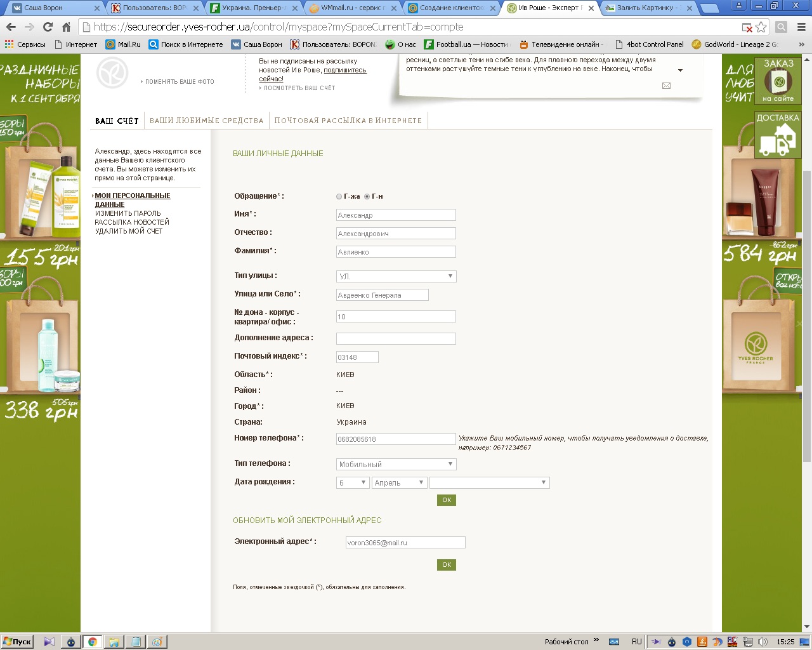Screen dimensions: 812x650
Task: Click the ПОМЕНЯТЬ ВАШЕ ФОТО link
Action: point(180,82)
